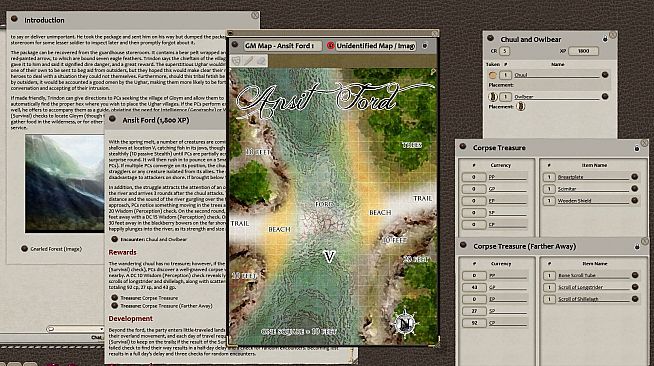Open the Scroll of Longstrider item link
The image size is (654, 366).
point(635,287)
